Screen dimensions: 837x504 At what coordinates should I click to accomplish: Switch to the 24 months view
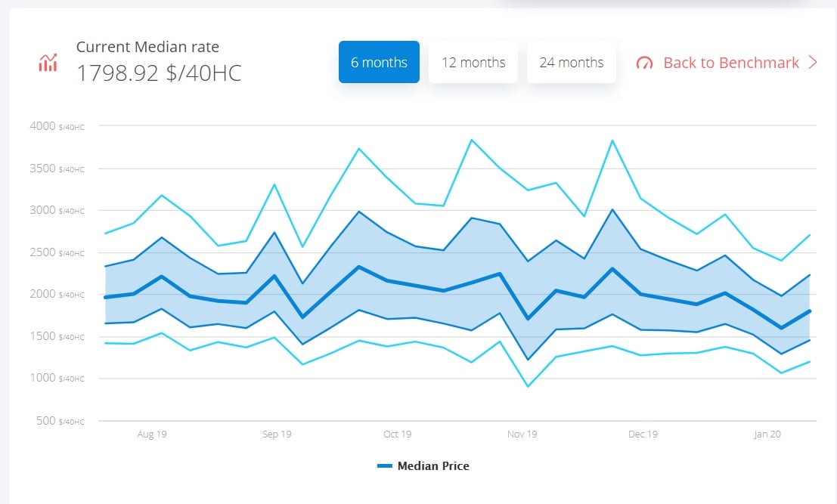coord(572,63)
